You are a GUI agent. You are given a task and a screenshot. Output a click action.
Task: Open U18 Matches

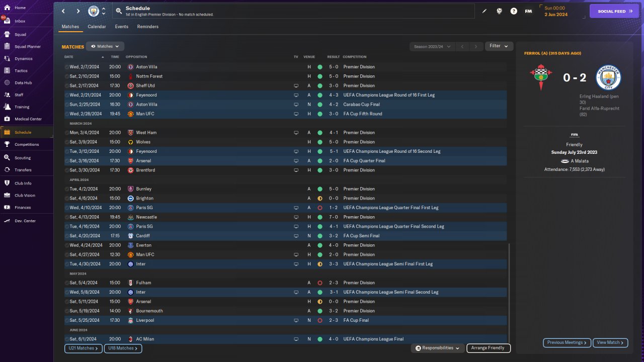coord(123,348)
